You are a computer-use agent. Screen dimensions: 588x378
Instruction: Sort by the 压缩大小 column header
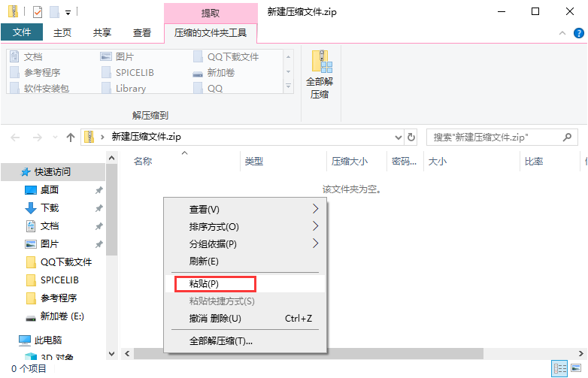(x=350, y=162)
